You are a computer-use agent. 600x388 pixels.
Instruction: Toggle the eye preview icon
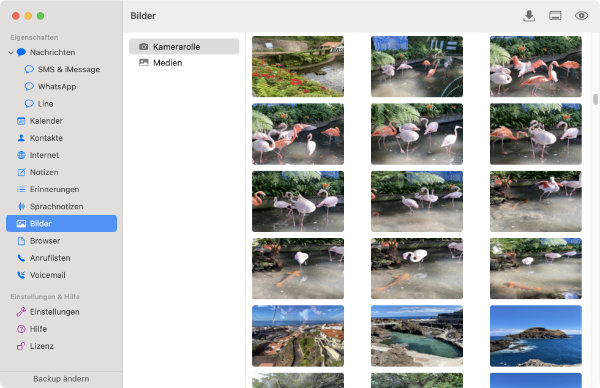point(581,16)
